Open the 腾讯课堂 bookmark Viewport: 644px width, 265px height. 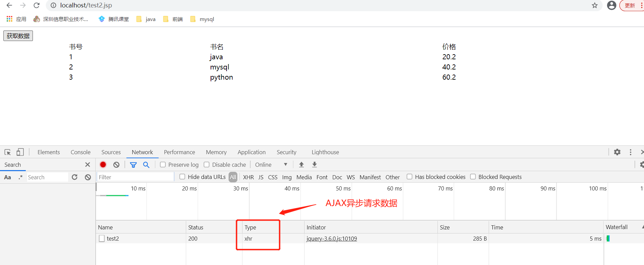pyautogui.click(x=114, y=19)
